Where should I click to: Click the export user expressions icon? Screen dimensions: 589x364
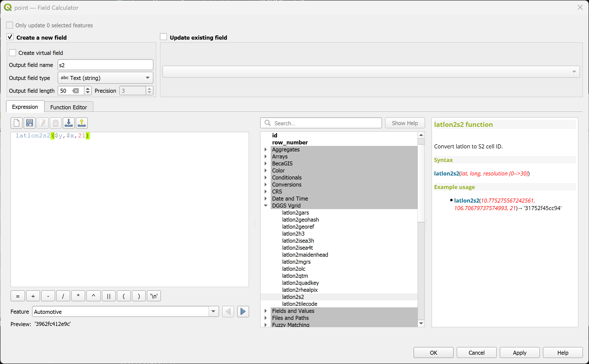(82, 123)
